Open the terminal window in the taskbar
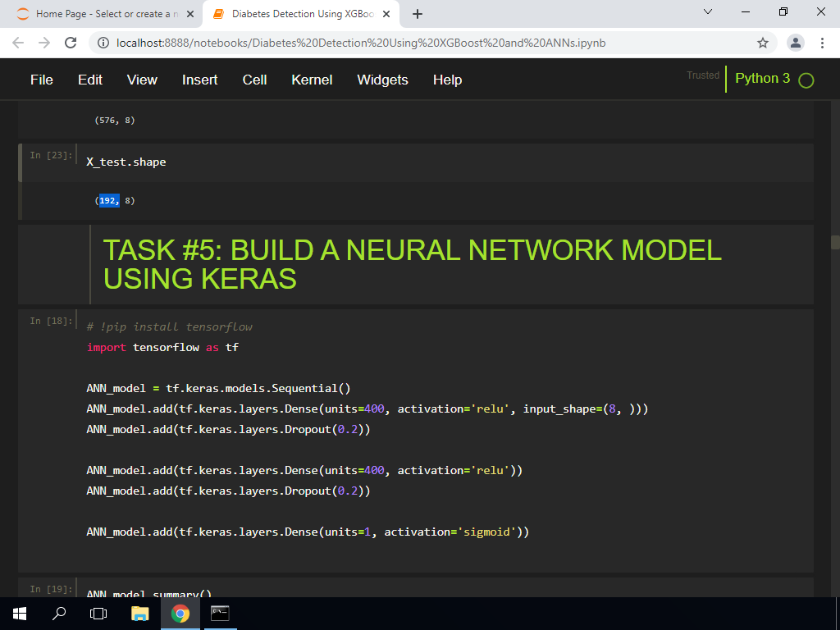This screenshot has height=630, width=840. (219, 613)
